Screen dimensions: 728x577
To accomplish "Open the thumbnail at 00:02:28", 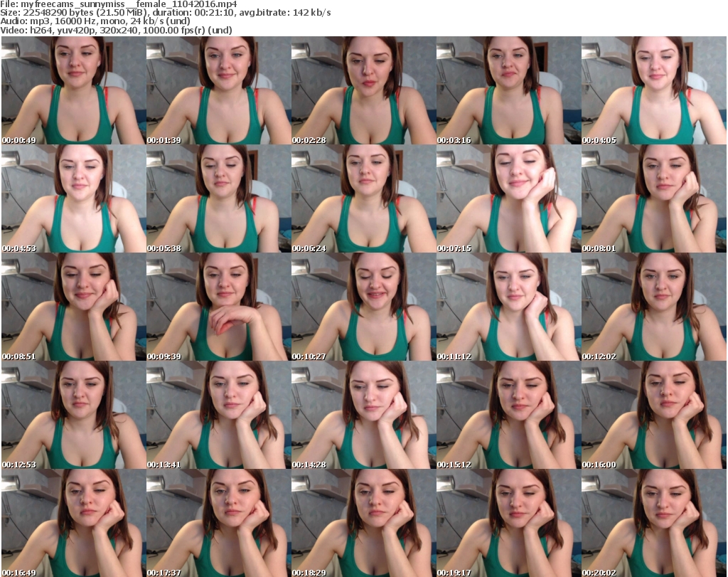I will (363, 91).
